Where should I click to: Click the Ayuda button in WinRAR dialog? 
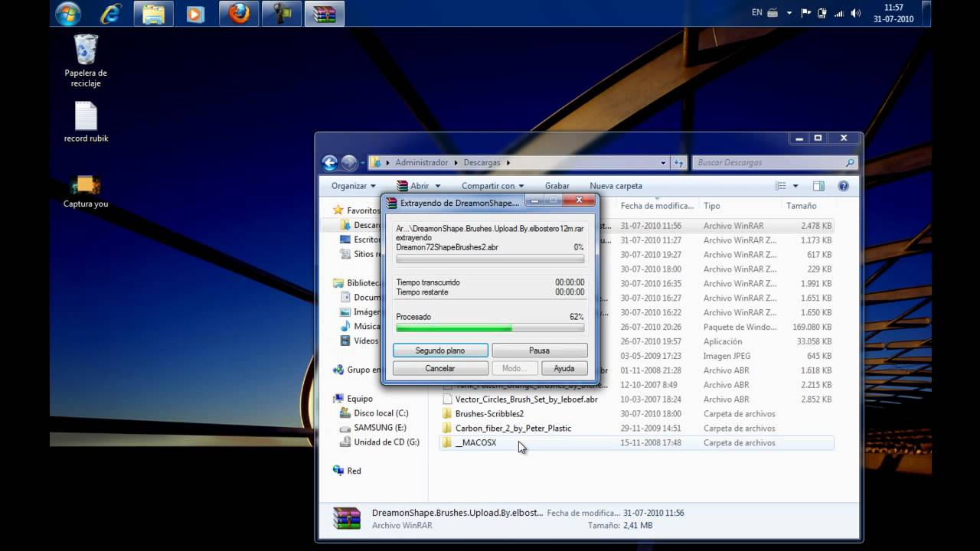pyautogui.click(x=564, y=368)
